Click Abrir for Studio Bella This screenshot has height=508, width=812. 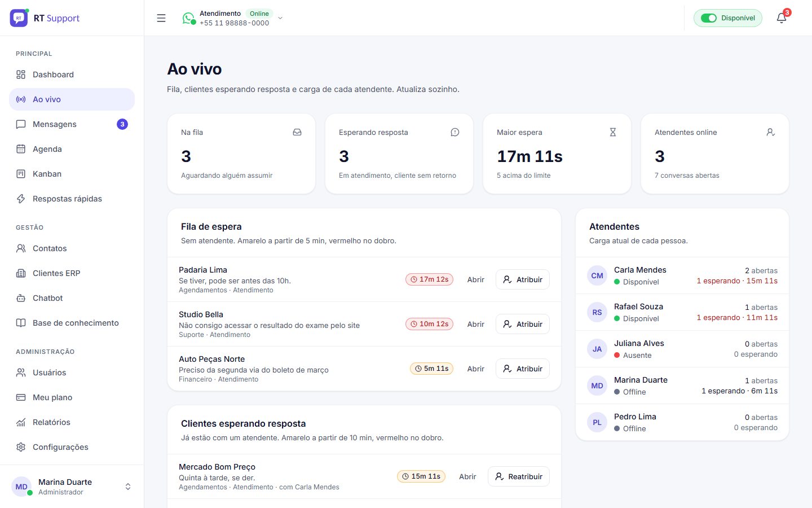pyautogui.click(x=476, y=324)
